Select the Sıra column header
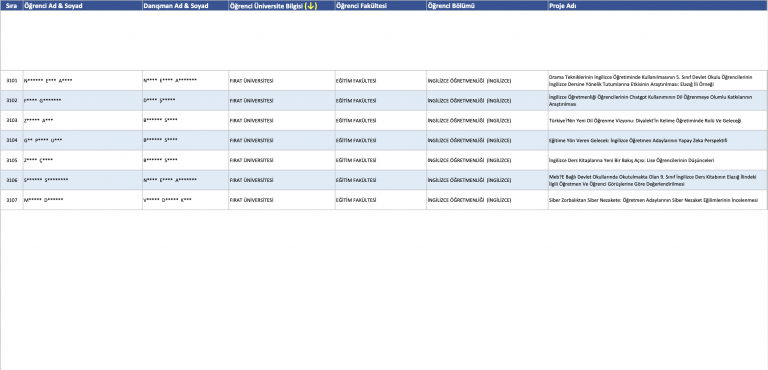Image resolution: width=768 pixels, height=370 pixels. tap(12, 5)
